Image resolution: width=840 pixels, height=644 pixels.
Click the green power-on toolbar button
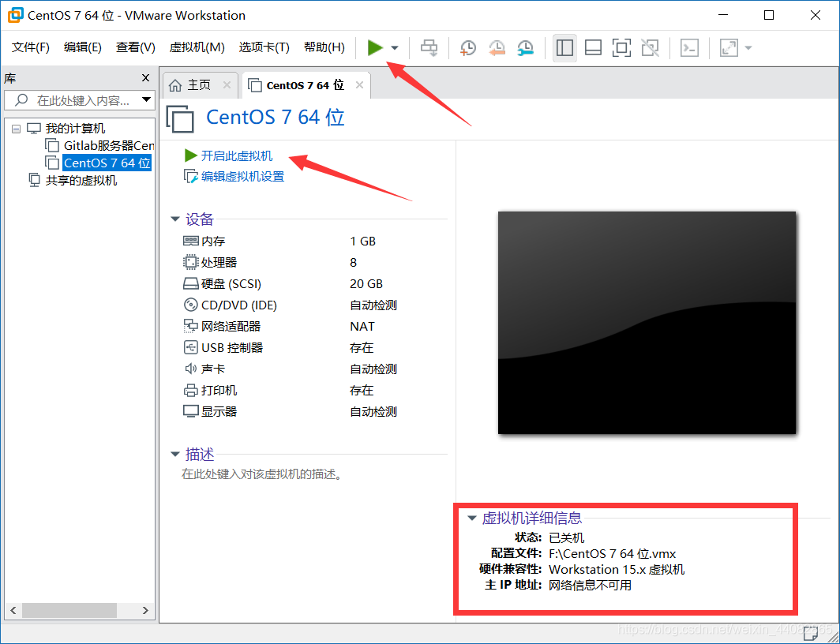point(375,47)
